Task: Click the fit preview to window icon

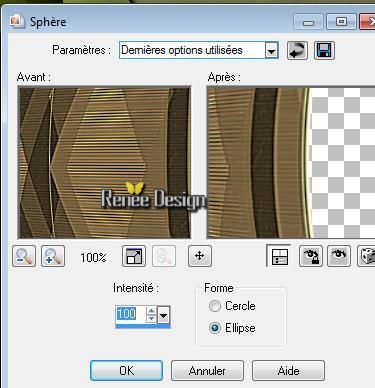Action: click(x=134, y=256)
